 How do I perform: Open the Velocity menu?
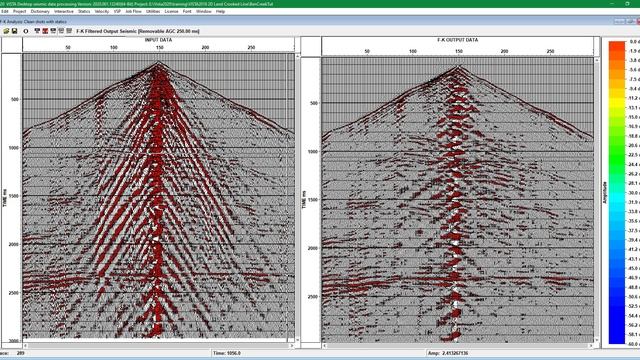coord(102,11)
